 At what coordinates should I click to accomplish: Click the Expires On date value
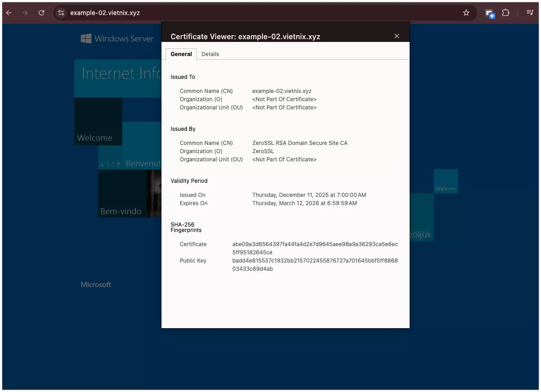[304, 203]
